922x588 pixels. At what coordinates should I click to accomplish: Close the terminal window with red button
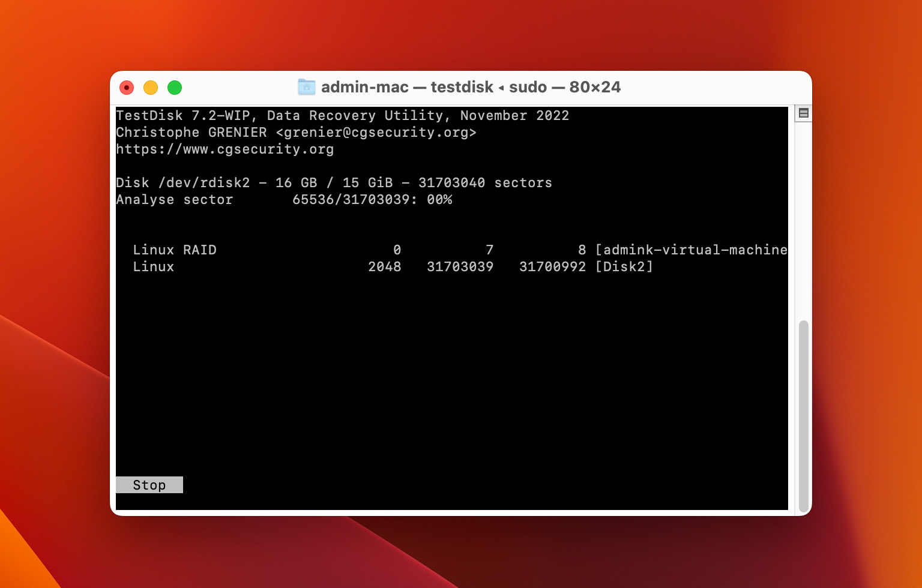point(127,88)
